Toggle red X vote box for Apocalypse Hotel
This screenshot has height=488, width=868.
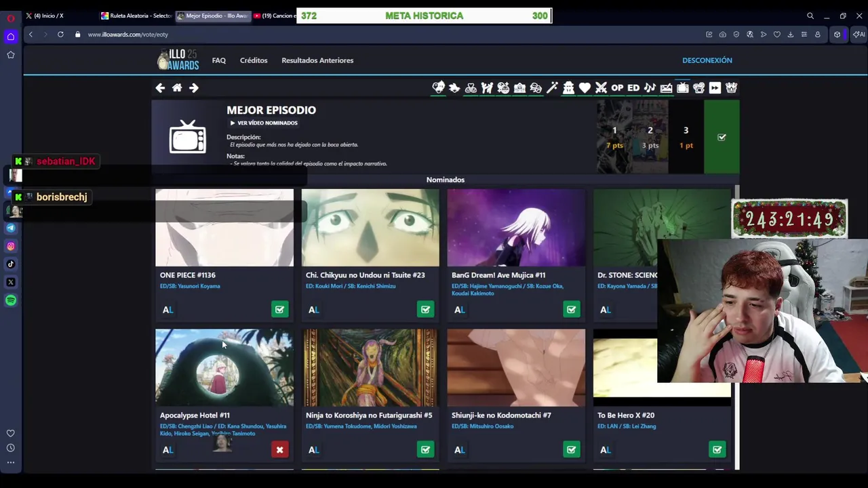tap(279, 449)
